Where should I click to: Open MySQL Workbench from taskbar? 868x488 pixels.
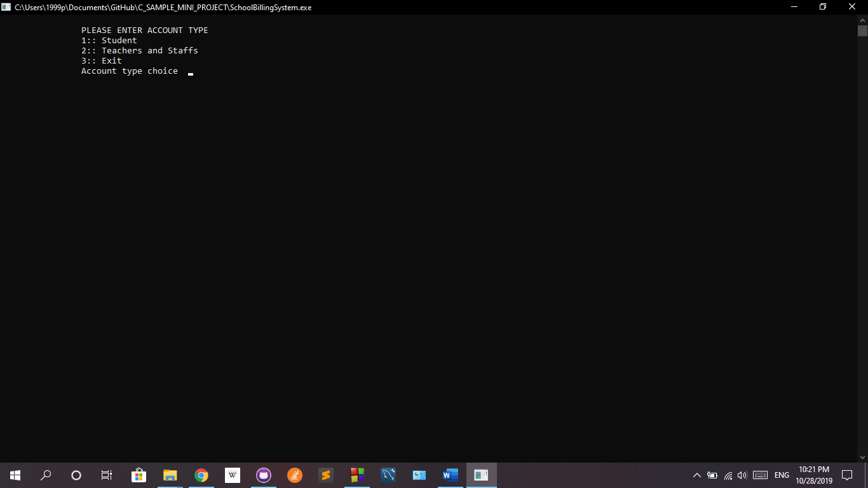pyautogui.click(x=388, y=475)
